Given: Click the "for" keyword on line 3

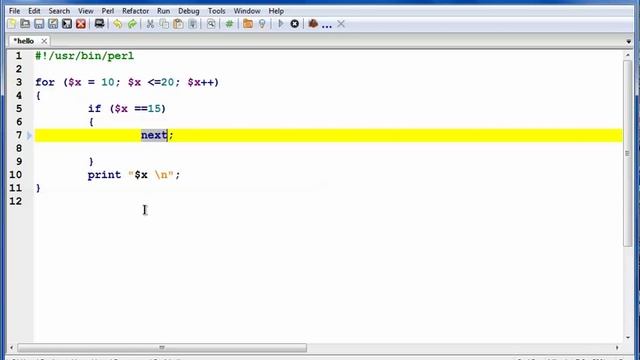Looking at the screenshot, I should [x=45, y=82].
